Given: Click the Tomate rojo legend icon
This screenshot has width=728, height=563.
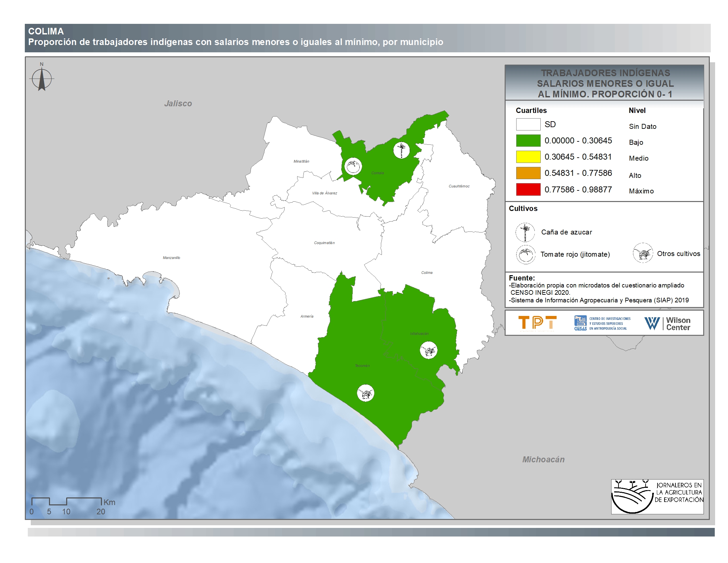Looking at the screenshot, I should click(x=526, y=254).
